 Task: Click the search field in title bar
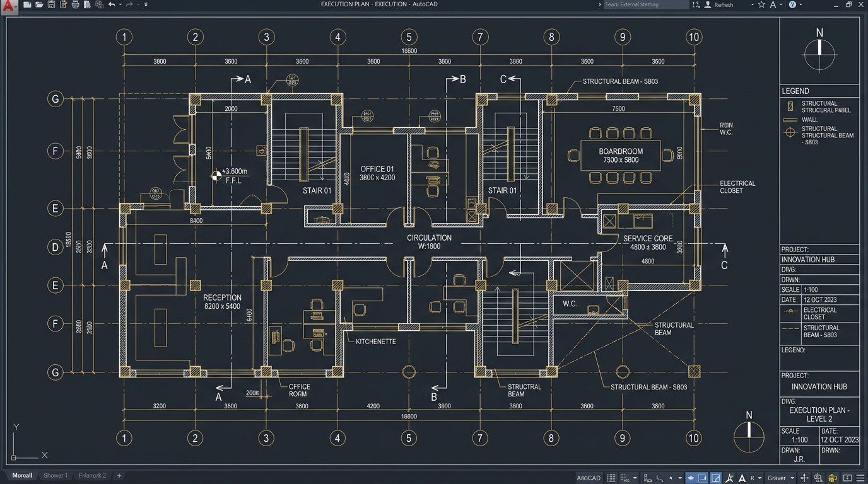pyautogui.click(x=645, y=4)
